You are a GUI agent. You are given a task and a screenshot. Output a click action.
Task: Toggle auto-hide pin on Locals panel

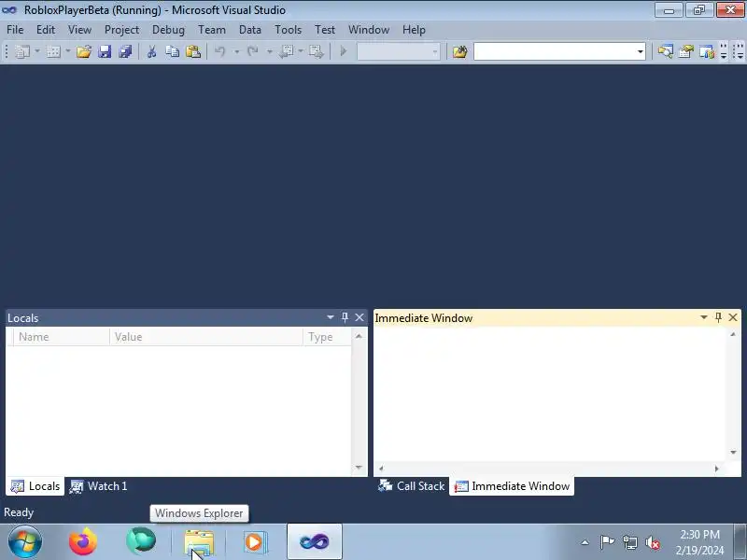(x=345, y=317)
